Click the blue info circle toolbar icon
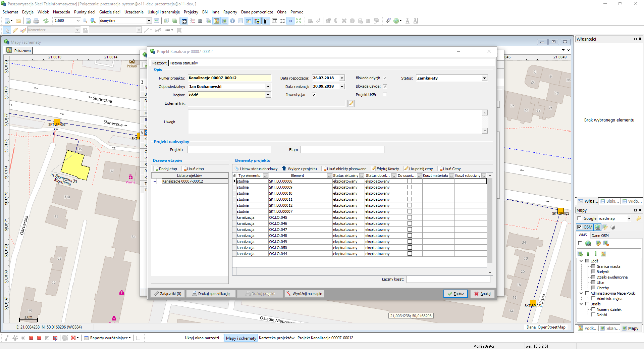Viewport: 644px width, 349px height. (232, 21)
